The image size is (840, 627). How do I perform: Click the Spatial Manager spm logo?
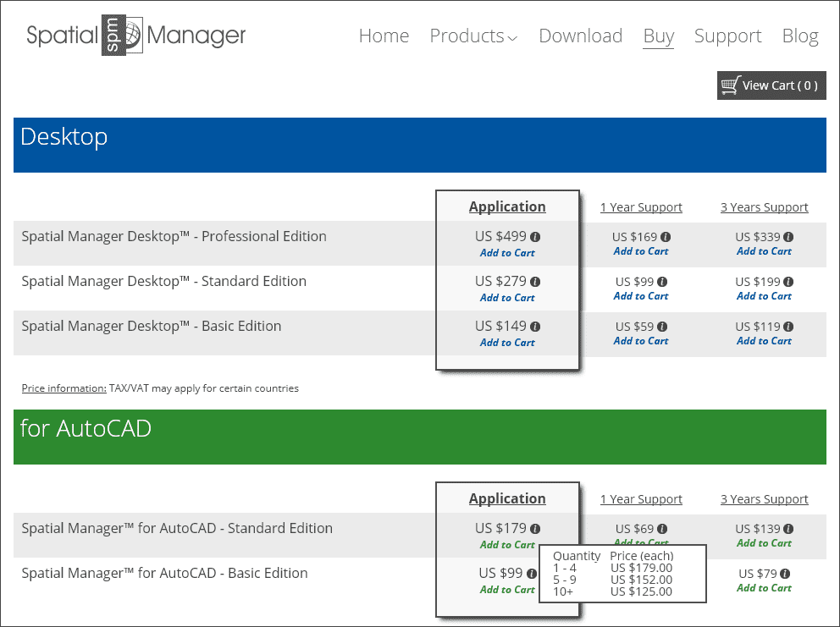[x=136, y=36]
